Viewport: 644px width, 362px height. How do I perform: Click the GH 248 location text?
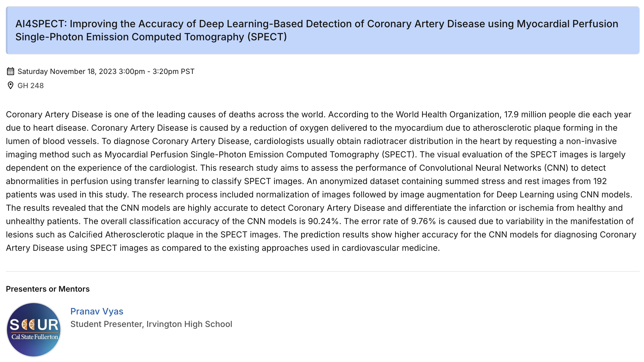coord(31,86)
